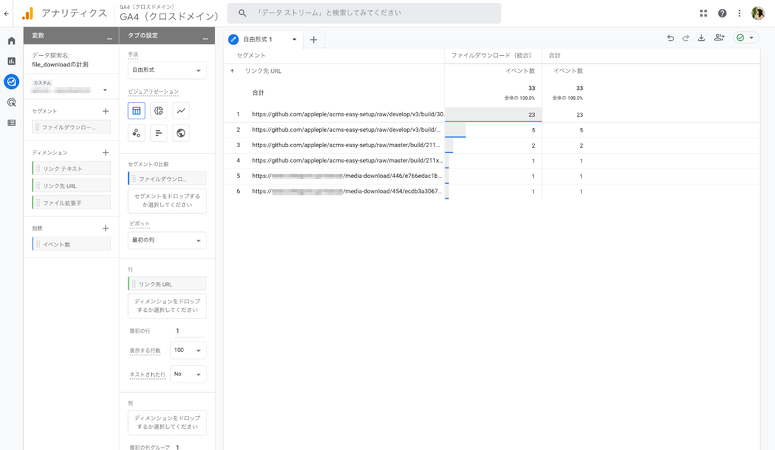Change rows shown dropdown set to 100

tap(187, 350)
